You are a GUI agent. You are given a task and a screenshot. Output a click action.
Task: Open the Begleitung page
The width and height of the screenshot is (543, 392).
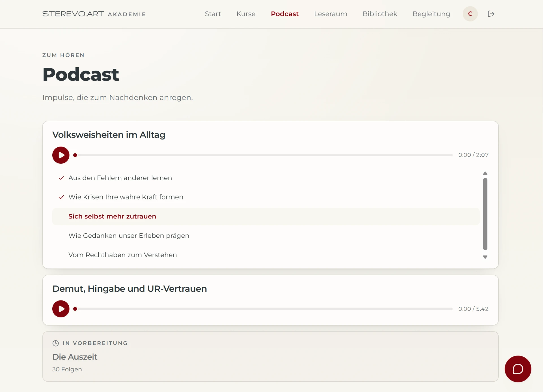point(431,14)
